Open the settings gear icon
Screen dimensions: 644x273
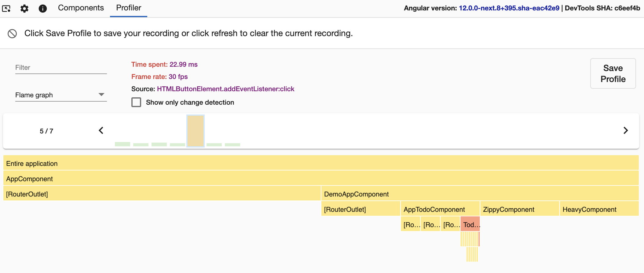[x=24, y=8]
